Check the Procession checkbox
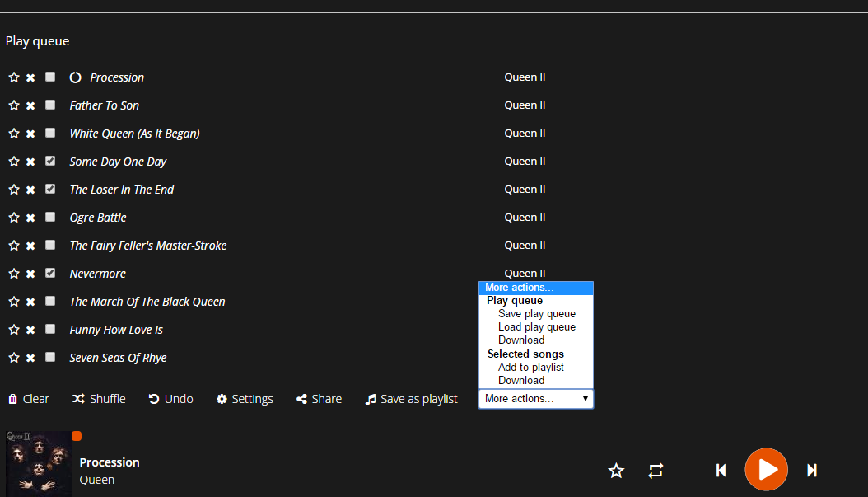868x497 pixels. pos(50,77)
